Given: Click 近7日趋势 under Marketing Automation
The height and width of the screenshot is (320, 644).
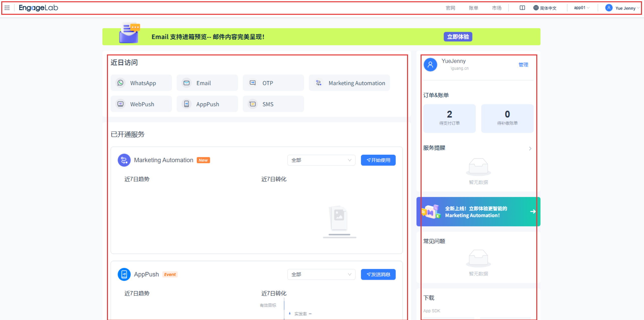Looking at the screenshot, I should [x=137, y=179].
